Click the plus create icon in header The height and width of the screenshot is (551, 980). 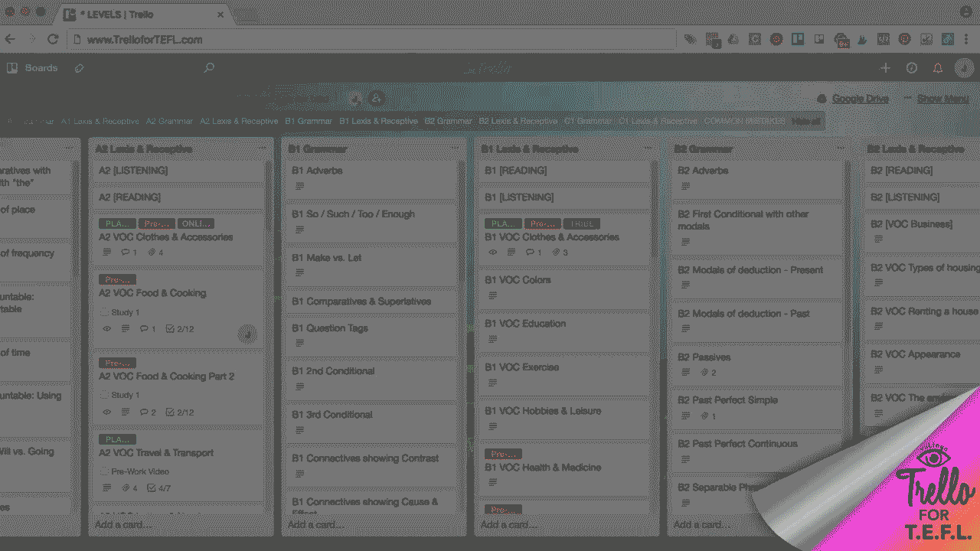885,68
